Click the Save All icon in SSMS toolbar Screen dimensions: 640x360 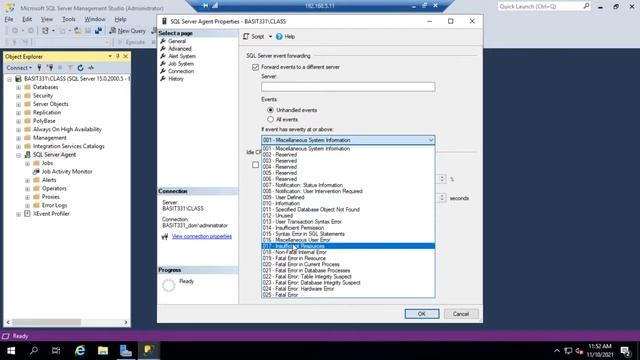pos(98,31)
